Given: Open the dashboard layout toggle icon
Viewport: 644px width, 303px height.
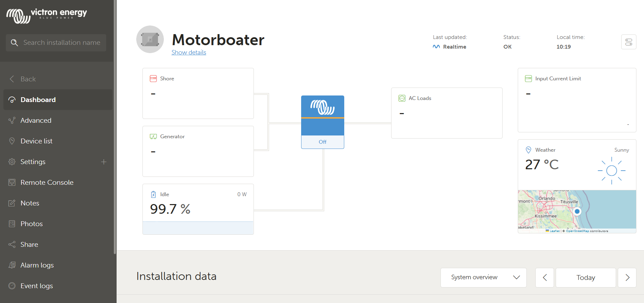Looking at the screenshot, I should [x=628, y=42].
